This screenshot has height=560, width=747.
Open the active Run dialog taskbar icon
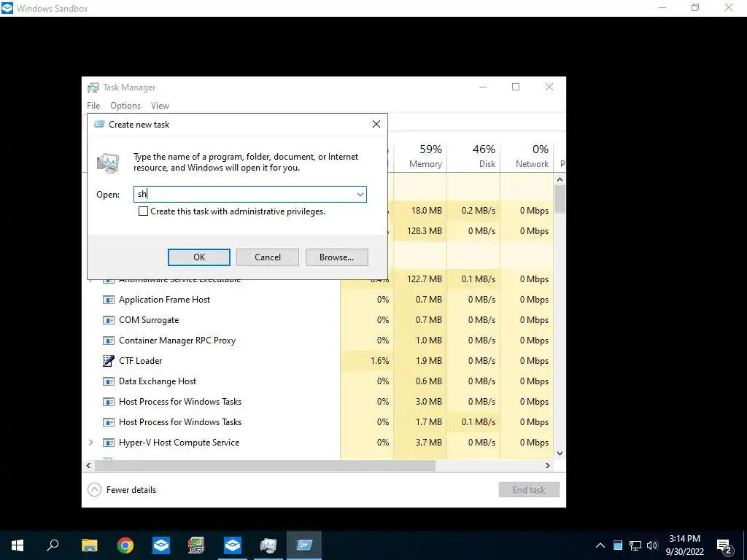tap(304, 545)
